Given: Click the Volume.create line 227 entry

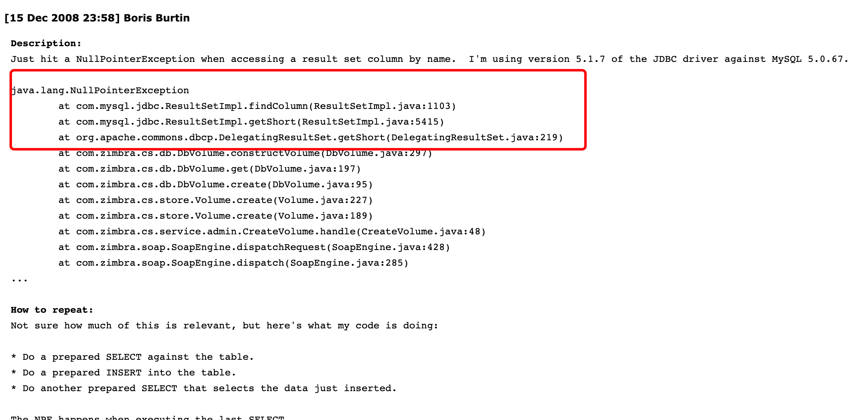Looking at the screenshot, I should pyautogui.click(x=216, y=200).
